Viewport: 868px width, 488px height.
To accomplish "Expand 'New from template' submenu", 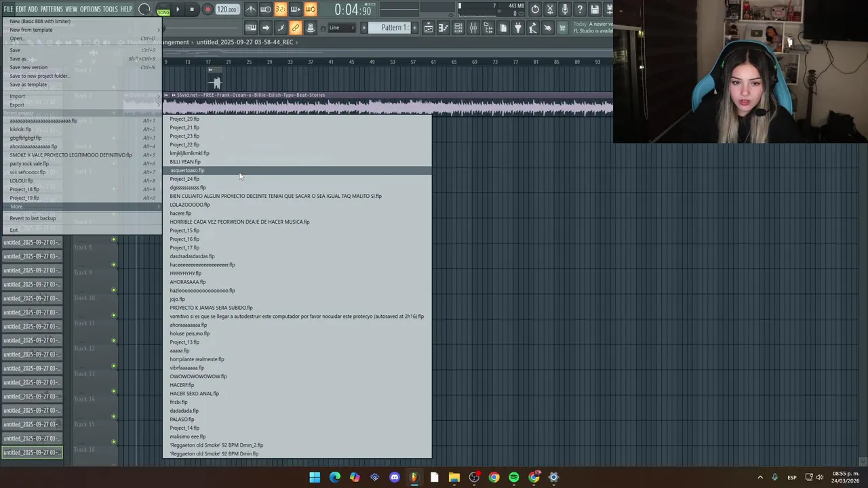I will [81, 30].
